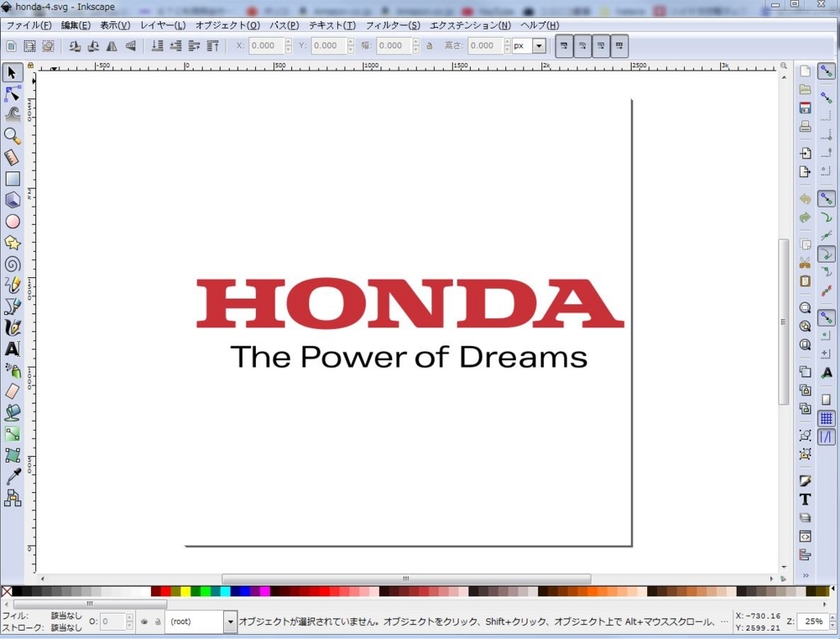Click Flip horizontal button
Image resolution: width=840 pixels, height=639 pixels.
[112, 46]
